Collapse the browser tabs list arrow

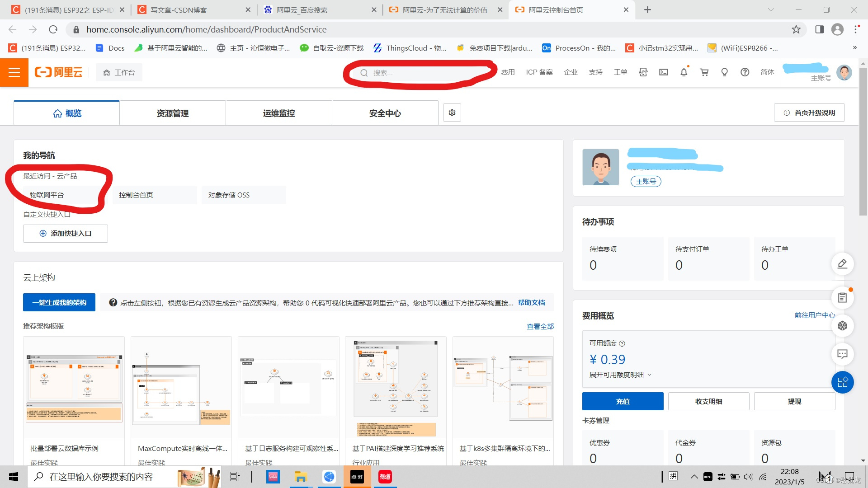[x=770, y=9]
